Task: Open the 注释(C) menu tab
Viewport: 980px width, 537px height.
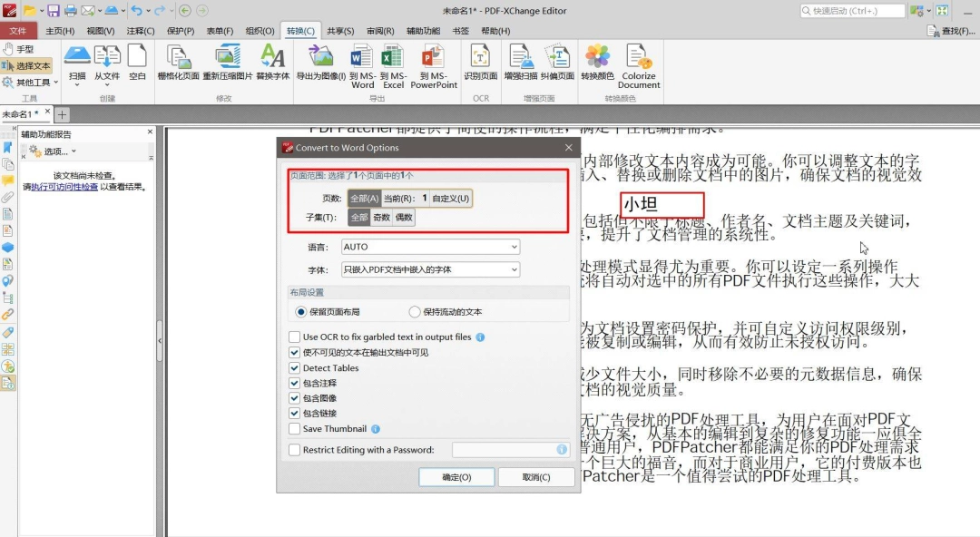Action: click(x=141, y=31)
